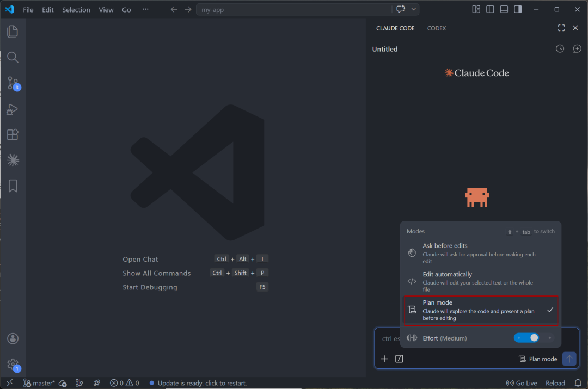The height and width of the screenshot is (389, 588).
Task: Open session history clock icon
Action: 560,49
